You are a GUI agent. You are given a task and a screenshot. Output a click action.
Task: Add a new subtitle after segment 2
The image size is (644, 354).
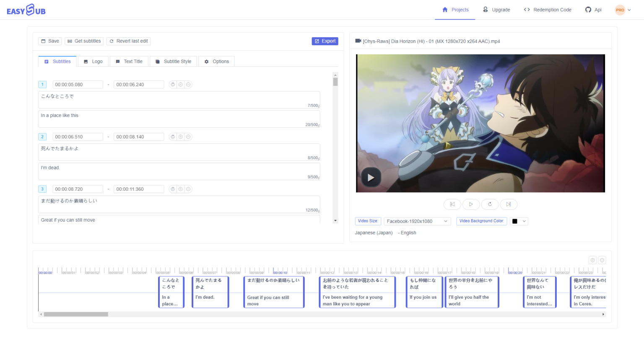coord(180,137)
